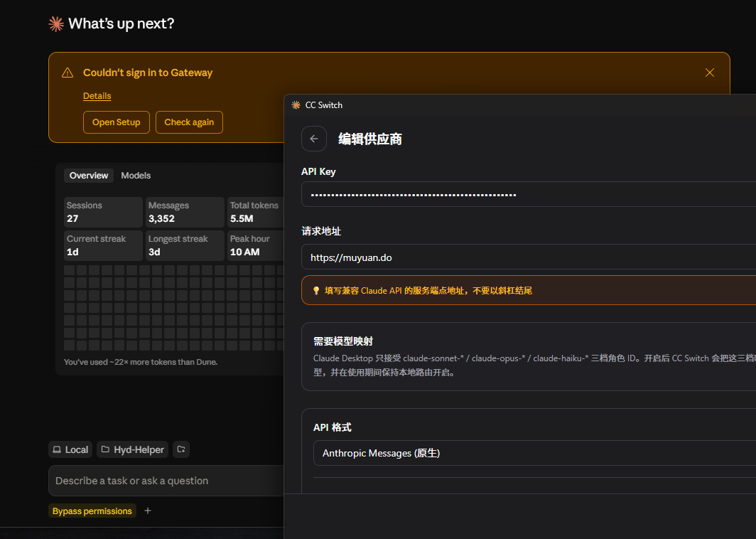The height and width of the screenshot is (539, 756).
Task: Open the Details link in the Gateway warning
Action: (x=97, y=95)
